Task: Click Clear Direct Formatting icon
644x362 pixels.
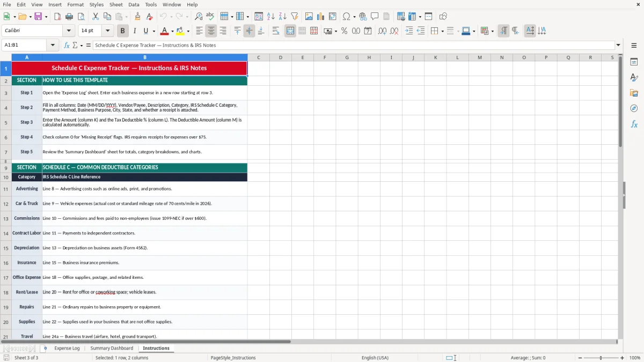Action: pos(149,17)
